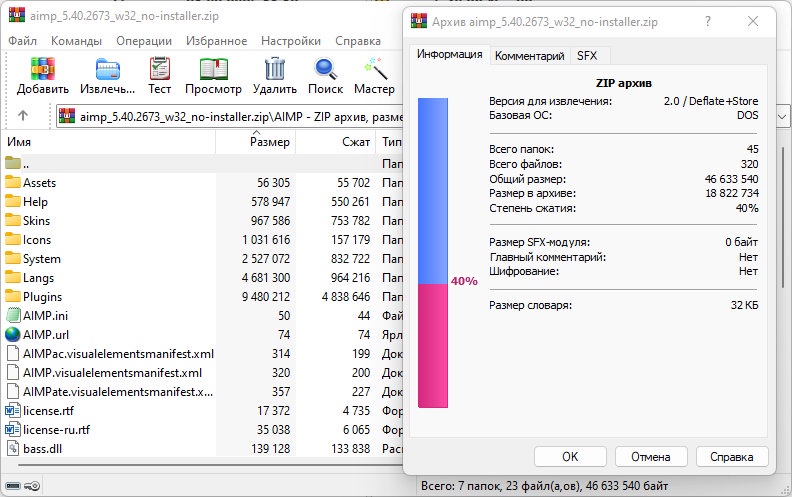Image resolution: width=792 pixels, height=497 pixels.
Task: Sort by the Тип column header
Action: 389,142
